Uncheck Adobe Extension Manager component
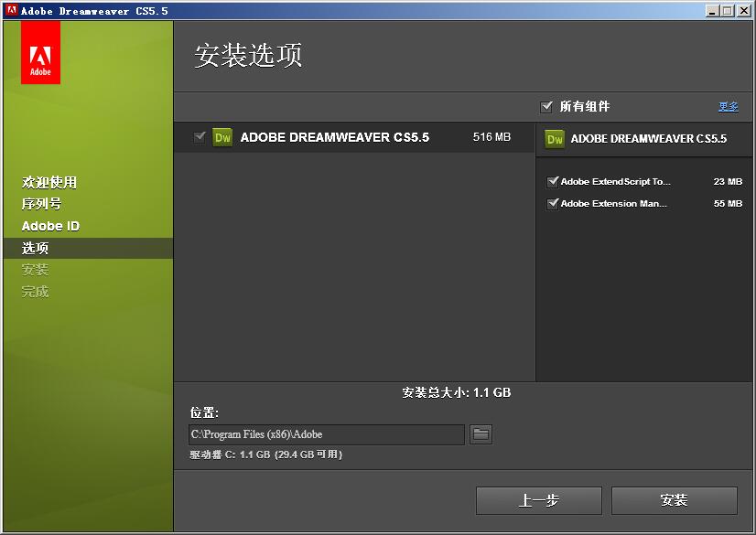Viewport: 756px width, 535px height. tap(553, 203)
